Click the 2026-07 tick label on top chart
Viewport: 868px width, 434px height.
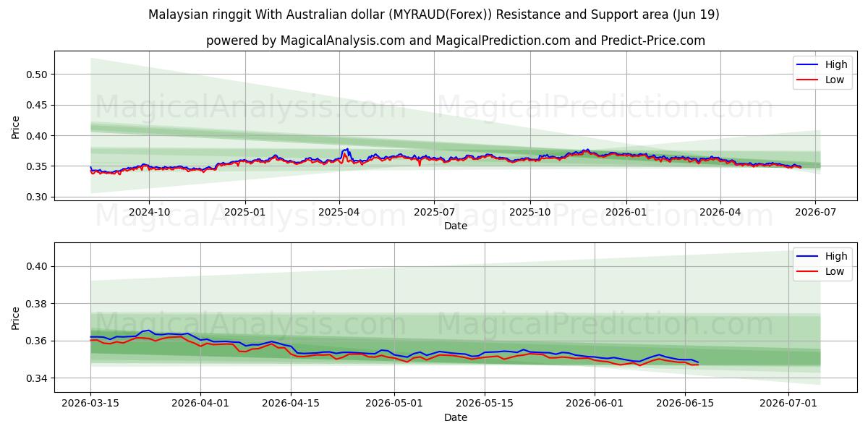click(815, 212)
